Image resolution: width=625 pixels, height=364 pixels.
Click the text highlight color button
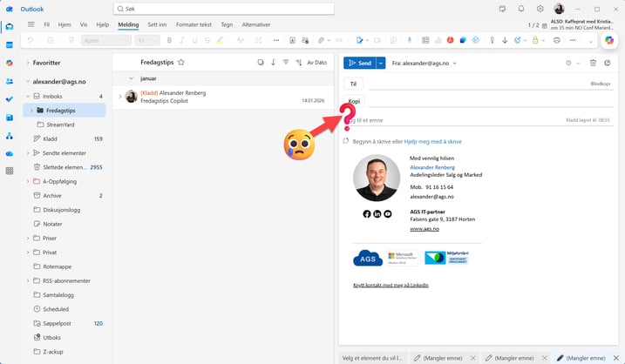pyautogui.click(x=220, y=40)
